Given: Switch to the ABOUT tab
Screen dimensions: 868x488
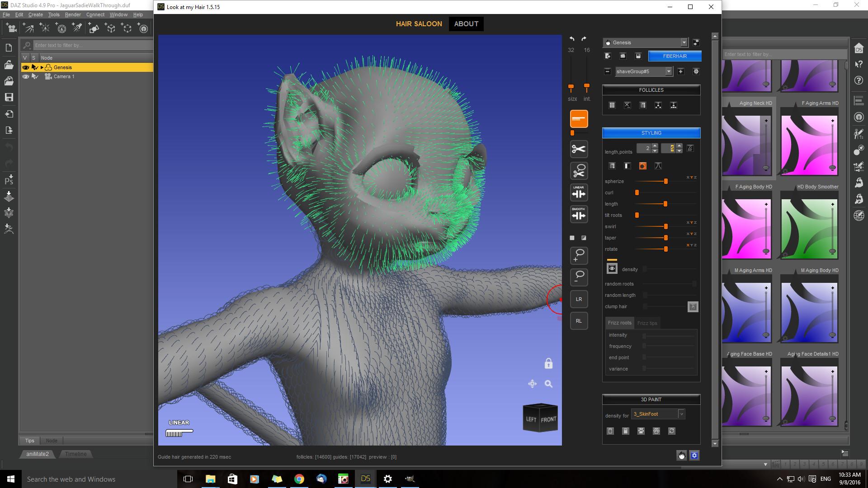Looking at the screenshot, I should coord(466,24).
